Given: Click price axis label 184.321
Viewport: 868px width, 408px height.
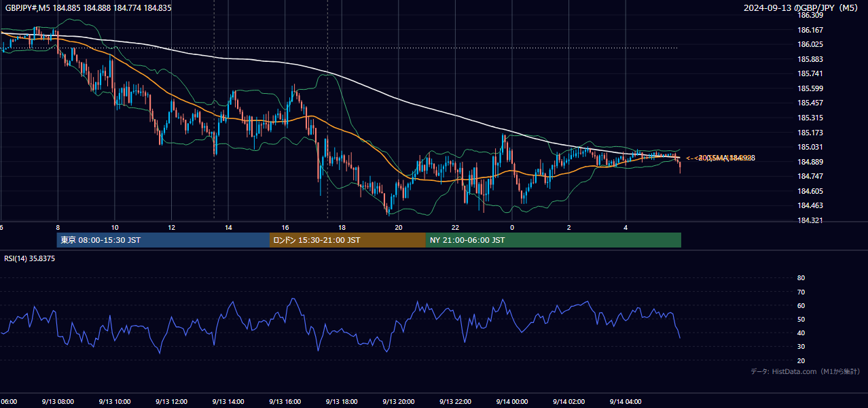Looking at the screenshot, I should pyautogui.click(x=810, y=220).
